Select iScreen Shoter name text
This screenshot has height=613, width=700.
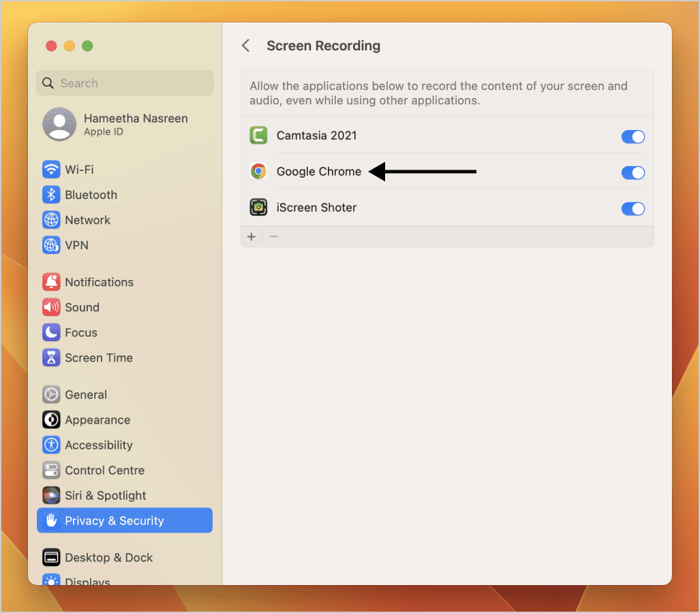tap(316, 208)
